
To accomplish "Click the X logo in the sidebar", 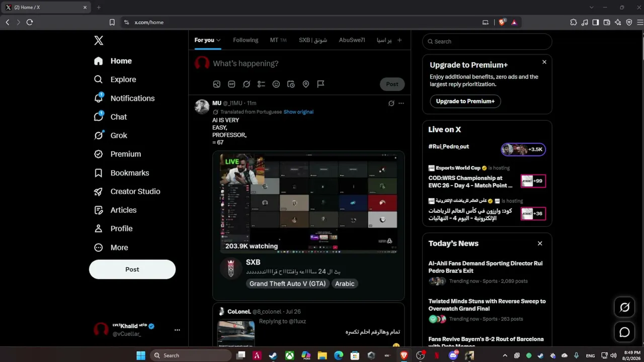I will tap(99, 41).
